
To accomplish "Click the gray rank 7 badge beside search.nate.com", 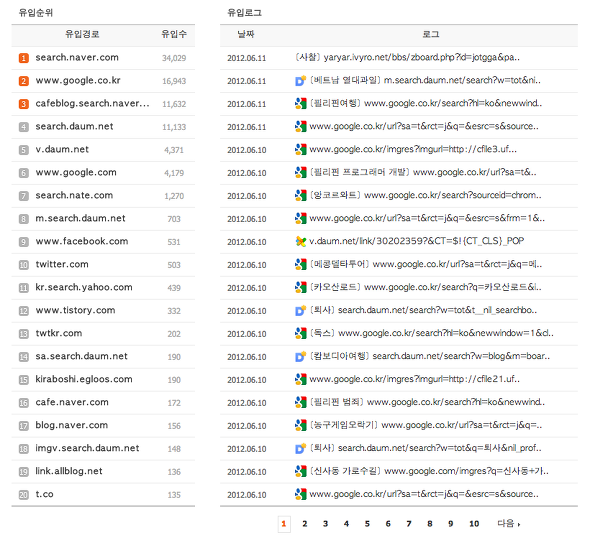I will [24, 196].
